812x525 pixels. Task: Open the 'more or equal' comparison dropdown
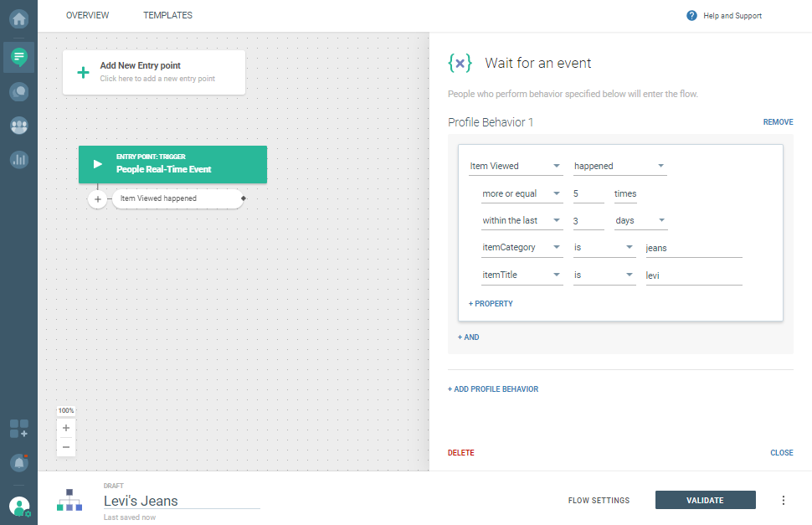521,193
